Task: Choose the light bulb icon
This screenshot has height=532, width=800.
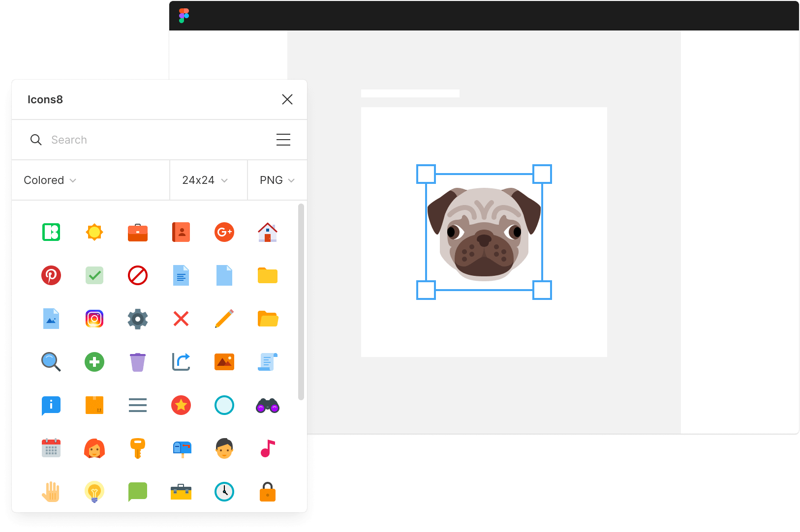Action: pos(94,492)
